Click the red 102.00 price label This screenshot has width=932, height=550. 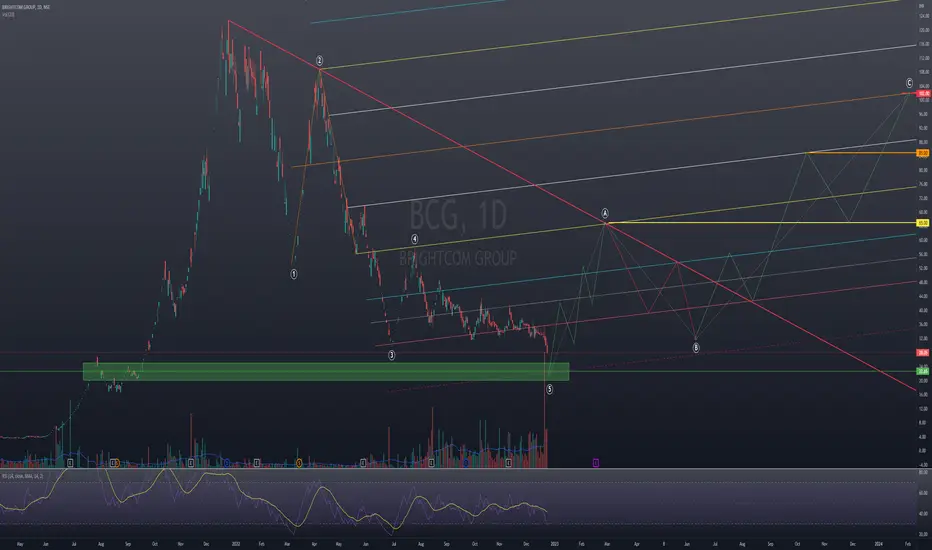coord(923,94)
